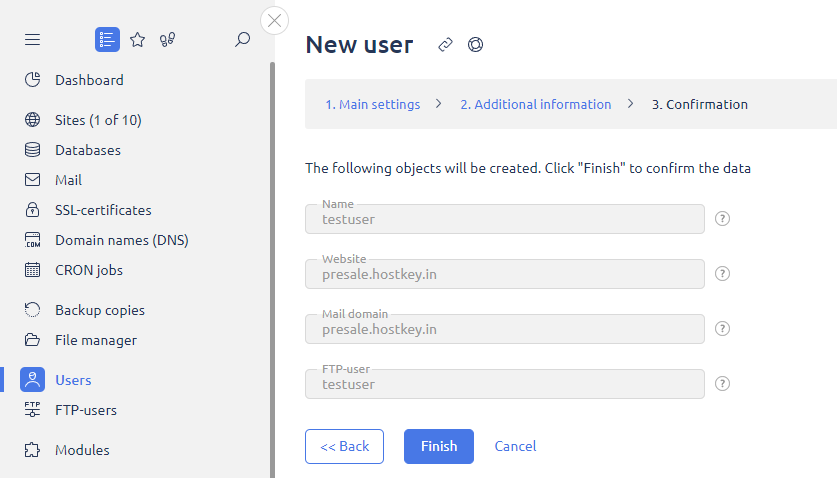Show help for the FTP-user field

point(723,384)
